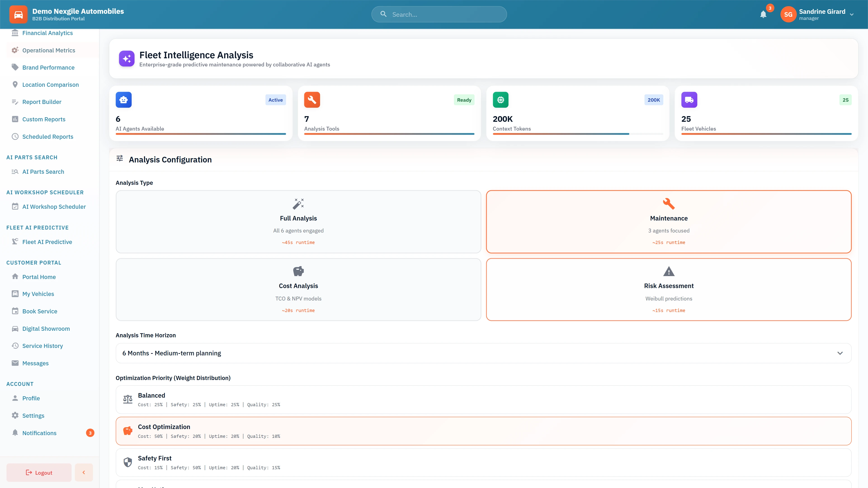Click the chip icon on Context Tokens card

[500, 100]
